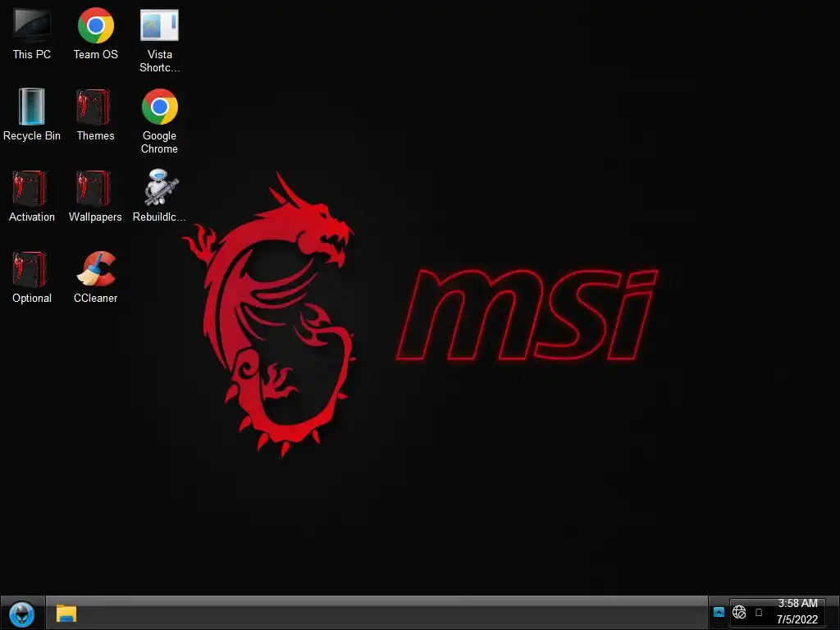This screenshot has width=840, height=630.
Task: Select the Activation folder icon
Action: tap(32, 196)
